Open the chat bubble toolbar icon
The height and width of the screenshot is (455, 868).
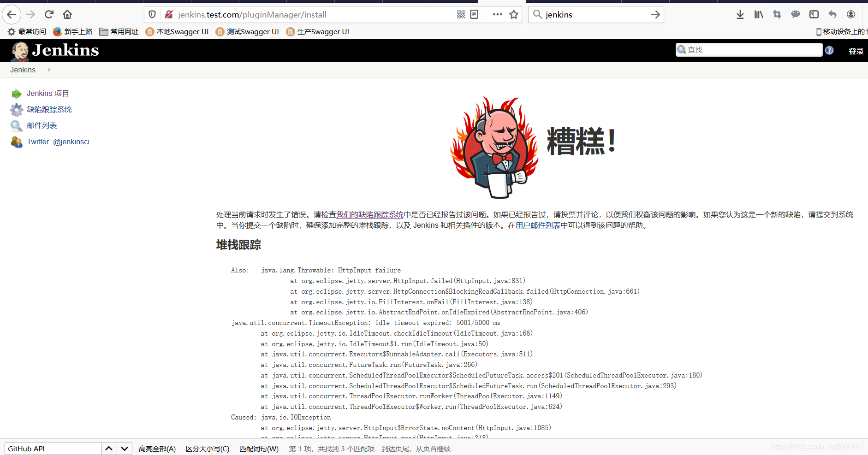[796, 15]
